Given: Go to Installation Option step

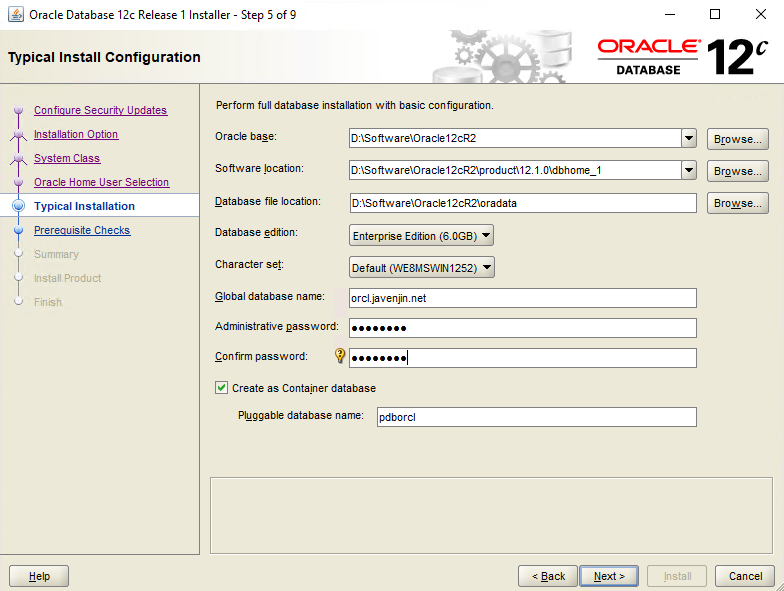Looking at the screenshot, I should [76, 134].
